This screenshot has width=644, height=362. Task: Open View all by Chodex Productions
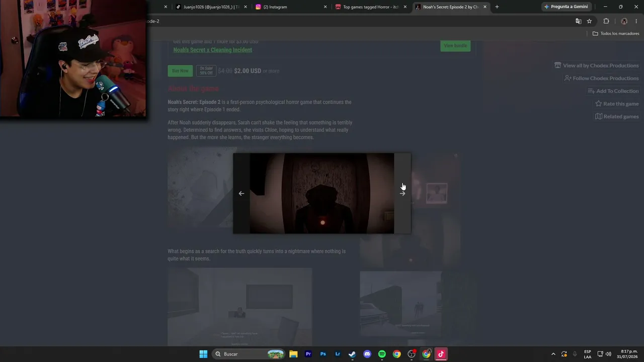596,65
